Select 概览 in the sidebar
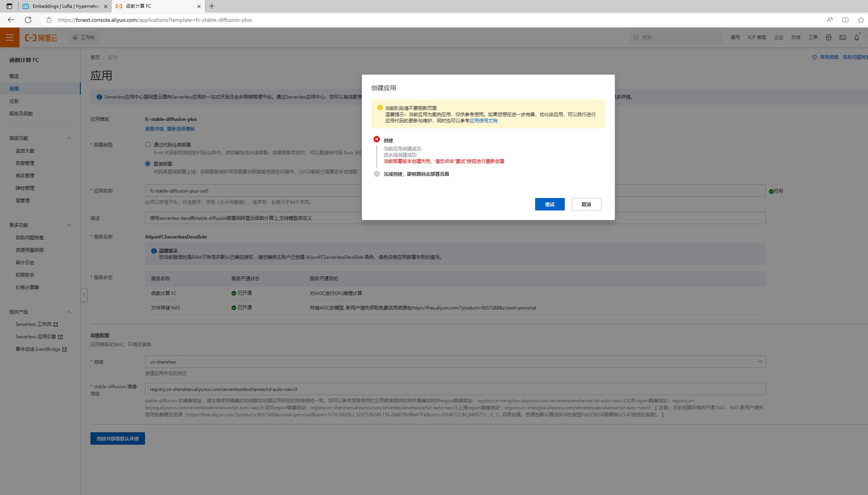Viewport: 868px width, 495px height. (x=14, y=76)
